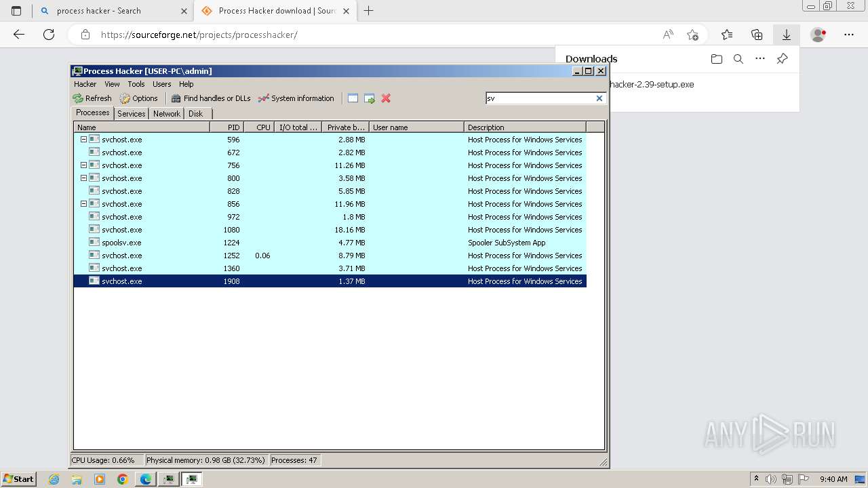Viewport: 868px width, 488px height.
Task: Select the spoolsv.exe process row
Action: (330, 243)
